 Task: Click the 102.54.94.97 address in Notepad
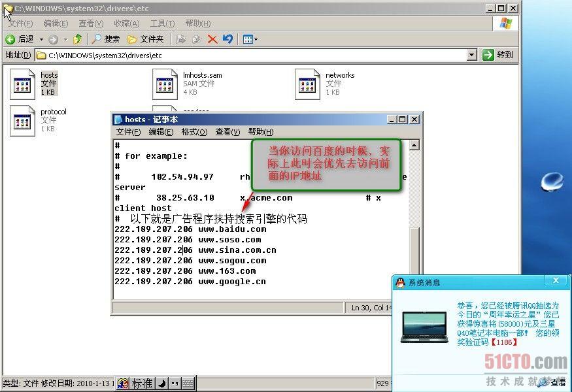coord(182,177)
